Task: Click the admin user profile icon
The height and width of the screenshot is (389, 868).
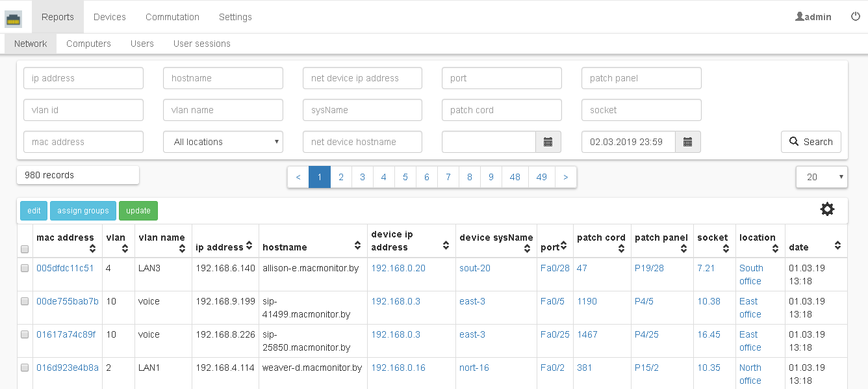Action: pyautogui.click(x=800, y=17)
